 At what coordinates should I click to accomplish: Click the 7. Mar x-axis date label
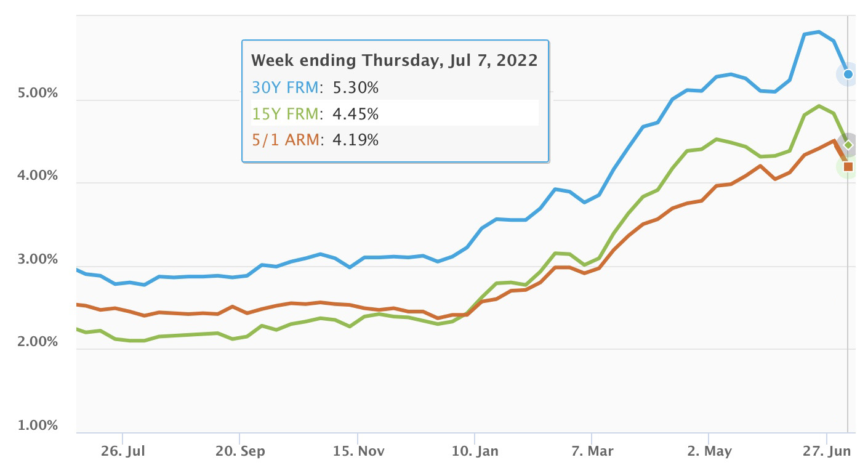click(591, 451)
